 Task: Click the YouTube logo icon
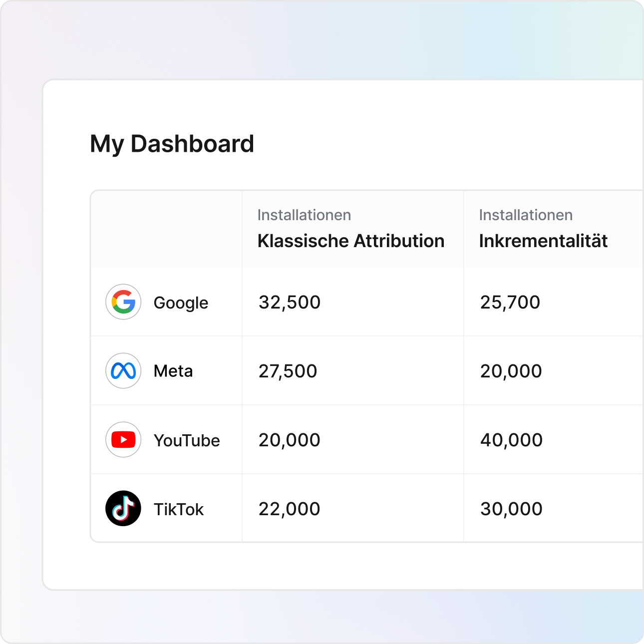coord(123,440)
